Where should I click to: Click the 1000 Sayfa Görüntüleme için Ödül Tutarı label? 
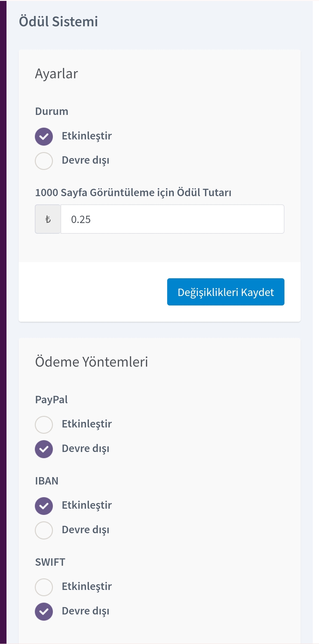[133, 193]
